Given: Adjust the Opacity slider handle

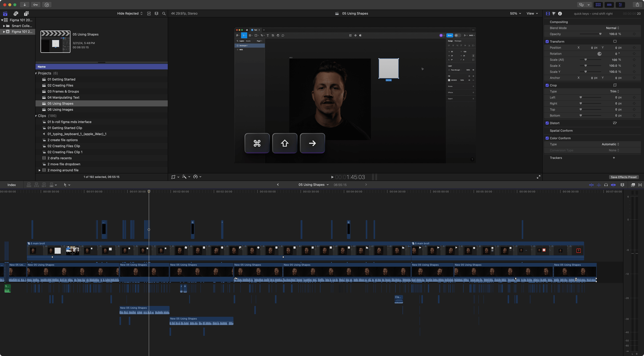Looking at the screenshot, I should click(x=600, y=34).
